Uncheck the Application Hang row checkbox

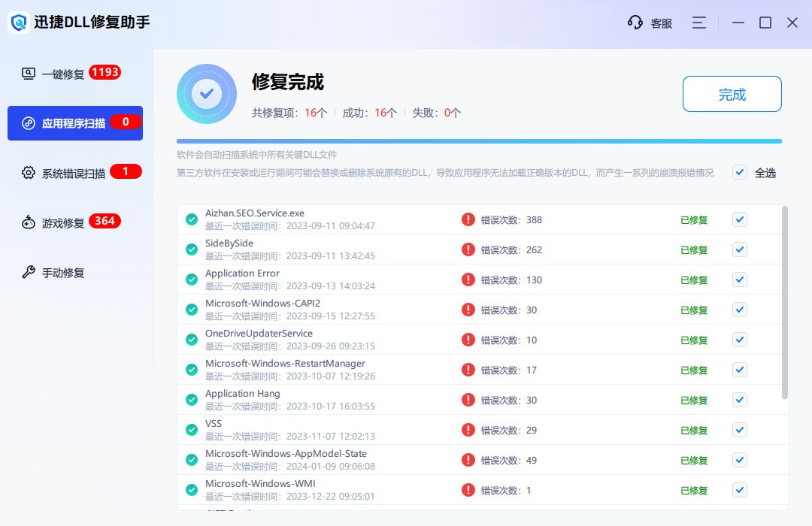pyautogui.click(x=740, y=400)
